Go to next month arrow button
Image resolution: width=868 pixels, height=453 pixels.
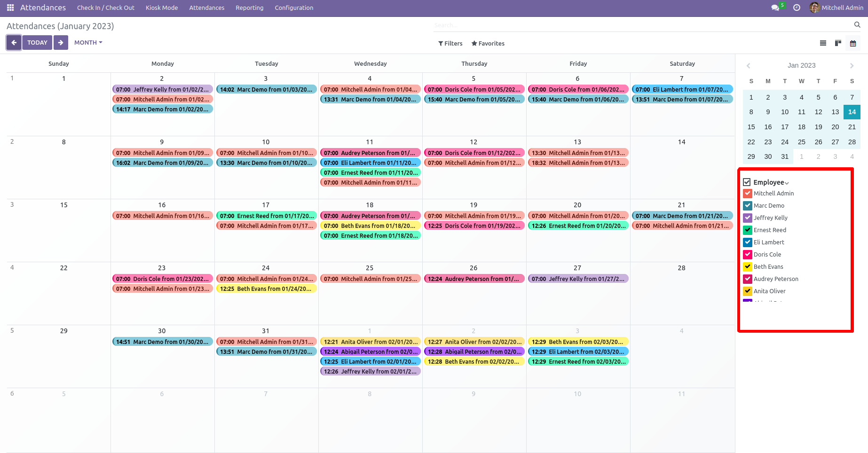click(61, 42)
